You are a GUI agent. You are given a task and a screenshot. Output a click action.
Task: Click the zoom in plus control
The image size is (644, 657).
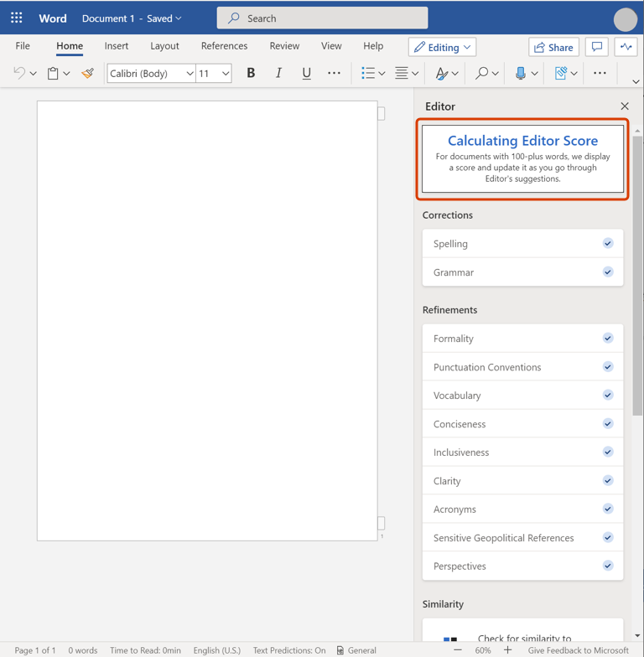[x=507, y=650]
